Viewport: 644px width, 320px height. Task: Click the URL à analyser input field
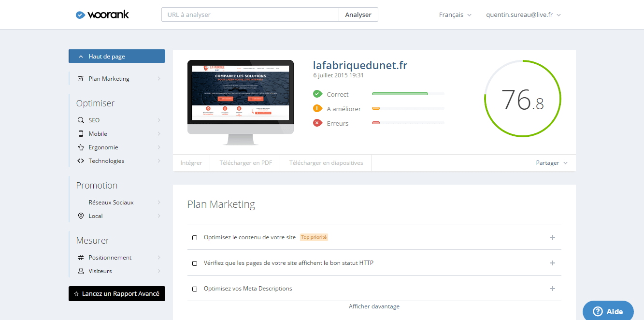250,15
